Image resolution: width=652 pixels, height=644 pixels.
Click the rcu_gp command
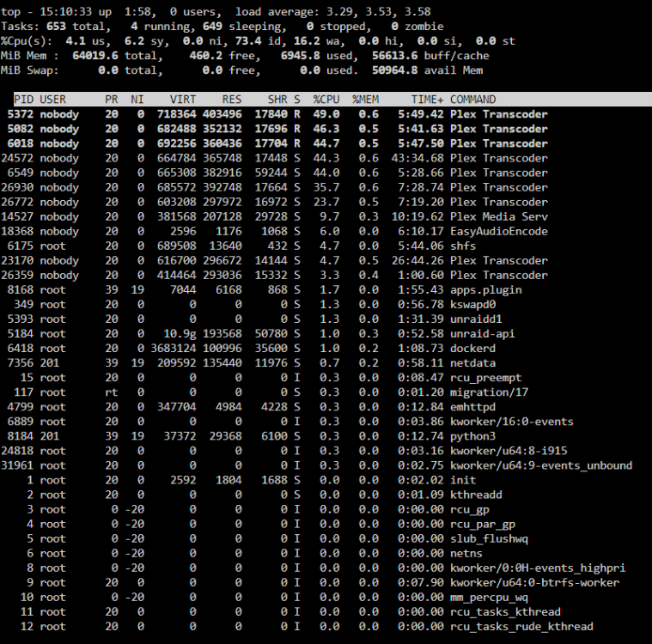[469, 509]
